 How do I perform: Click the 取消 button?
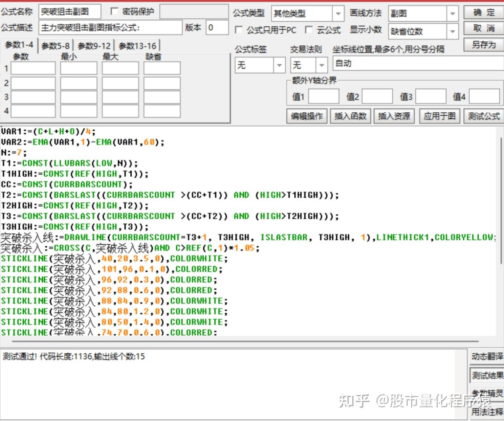484,28
